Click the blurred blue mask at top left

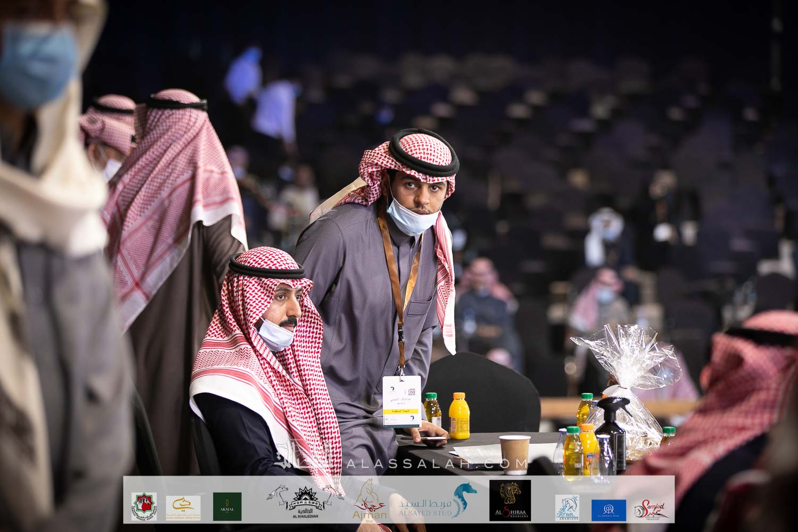[37, 62]
